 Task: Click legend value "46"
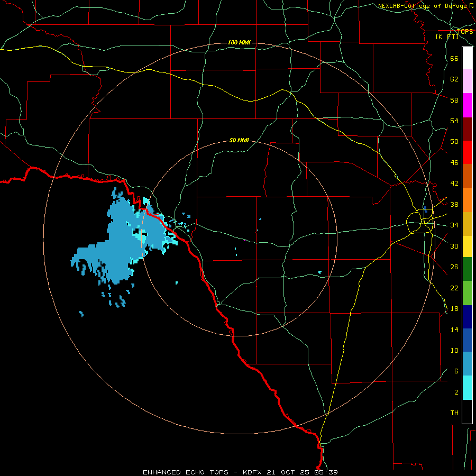pos(454,163)
